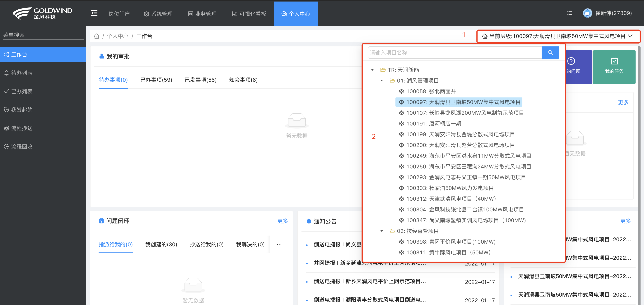Open the 当前层级 project selector dropdown
Screen dimensions: 644x305
coord(558,36)
